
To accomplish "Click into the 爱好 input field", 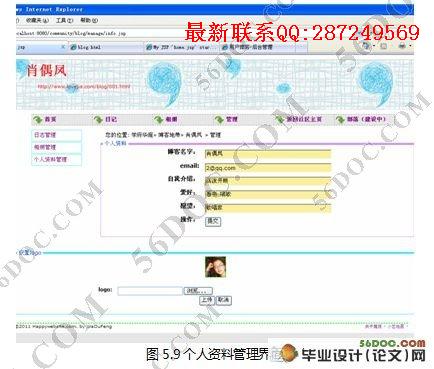I will 268,194.
